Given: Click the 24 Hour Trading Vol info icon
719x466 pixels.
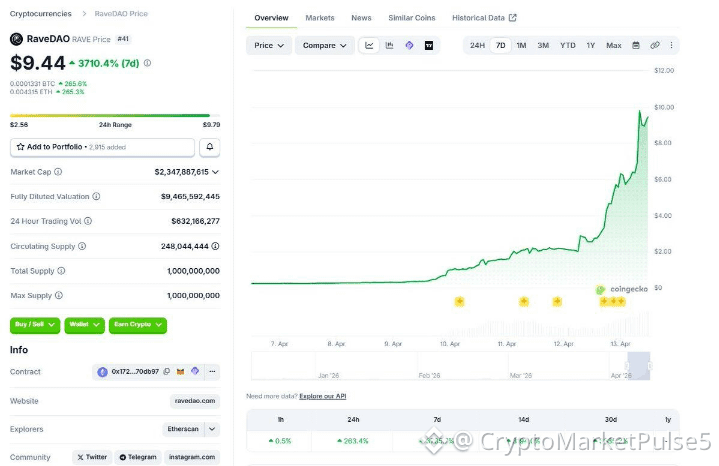Looking at the screenshot, I should point(88,221).
